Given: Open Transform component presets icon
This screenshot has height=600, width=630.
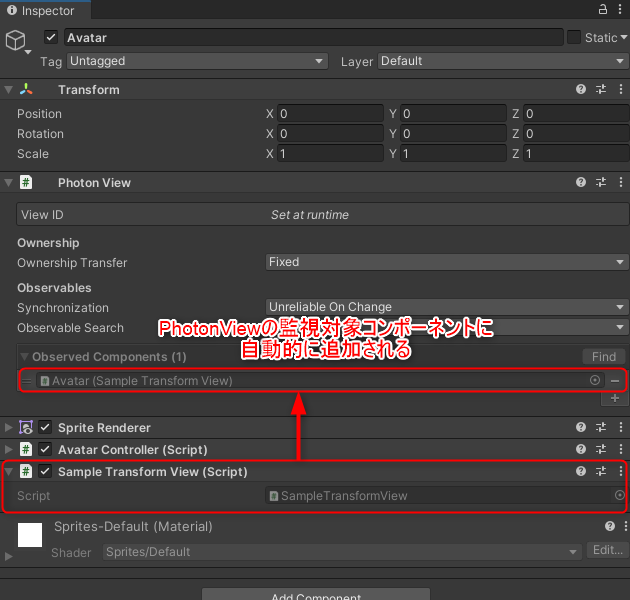Looking at the screenshot, I should (601, 89).
